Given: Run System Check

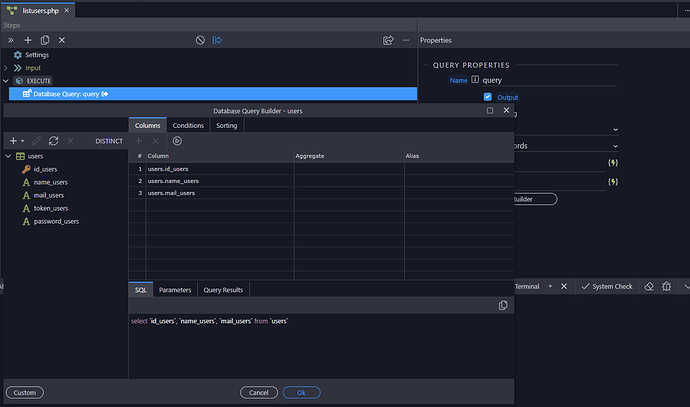Looking at the screenshot, I should click(607, 286).
